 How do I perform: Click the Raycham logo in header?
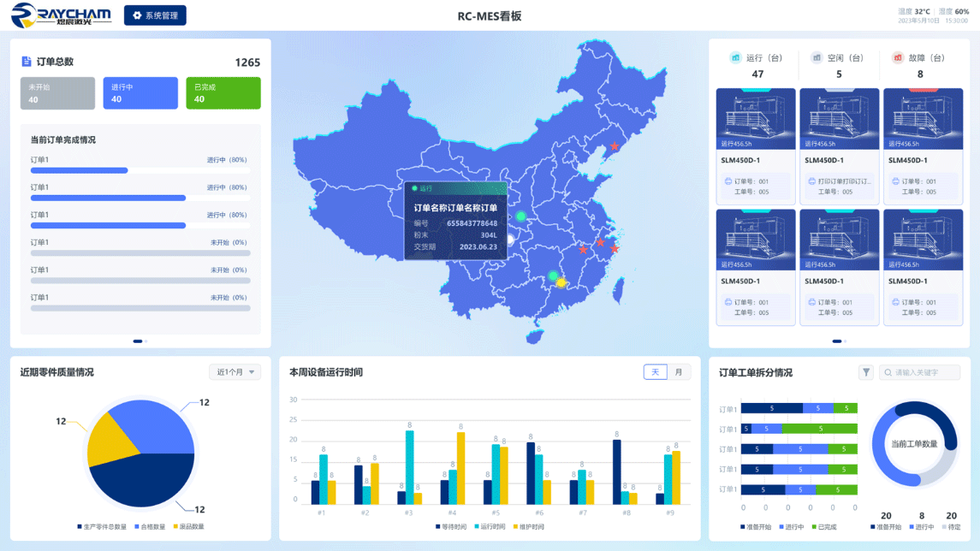(x=61, y=15)
